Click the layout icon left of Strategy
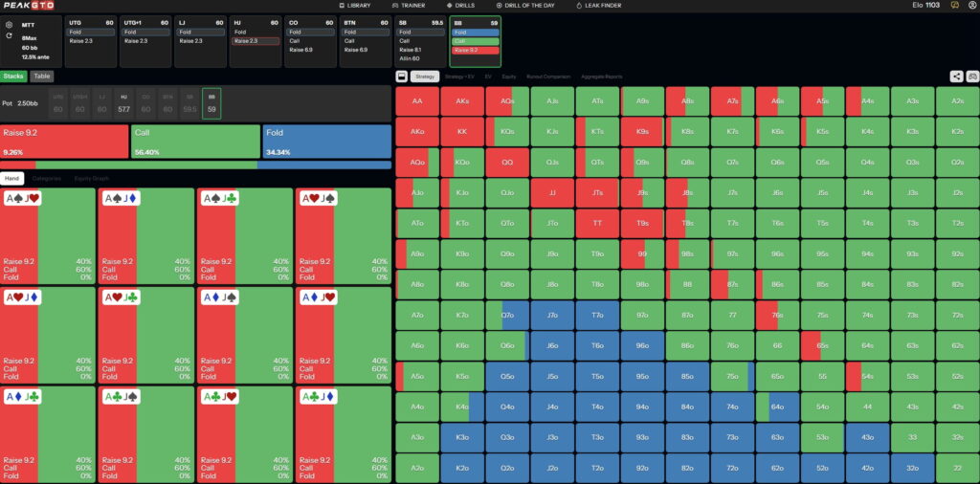Viewport: 980px width, 484px height. (402, 77)
